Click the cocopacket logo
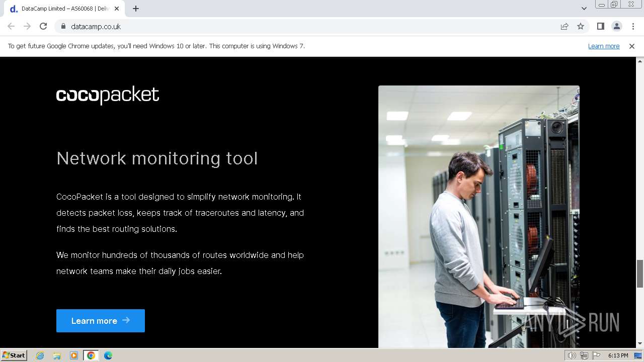The height and width of the screenshot is (362, 644). (108, 95)
